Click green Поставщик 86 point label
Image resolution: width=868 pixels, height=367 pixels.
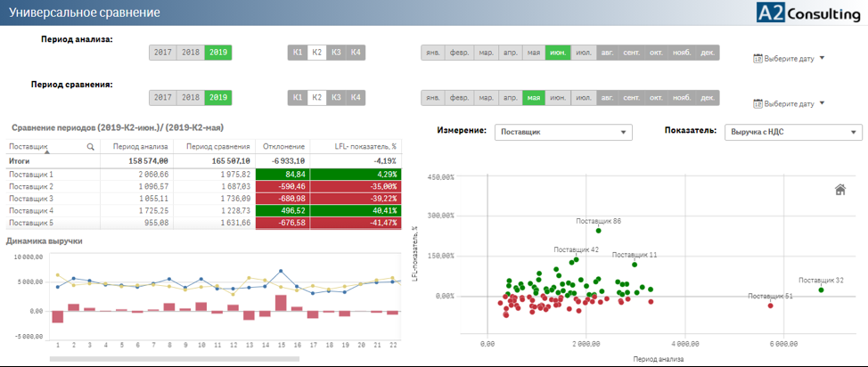point(598,221)
